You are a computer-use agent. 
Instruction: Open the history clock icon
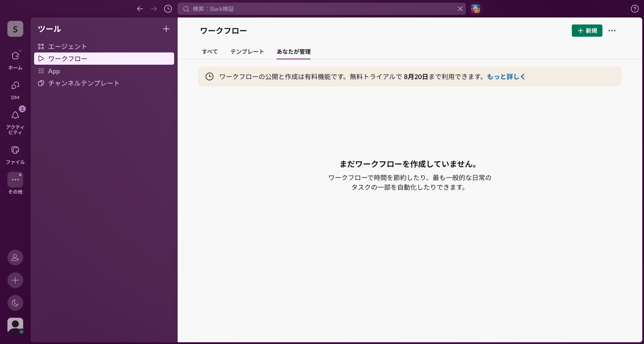click(168, 9)
